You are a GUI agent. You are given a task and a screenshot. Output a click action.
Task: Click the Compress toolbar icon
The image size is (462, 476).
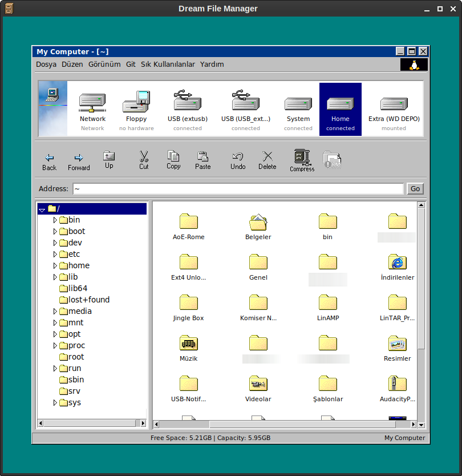(x=302, y=158)
